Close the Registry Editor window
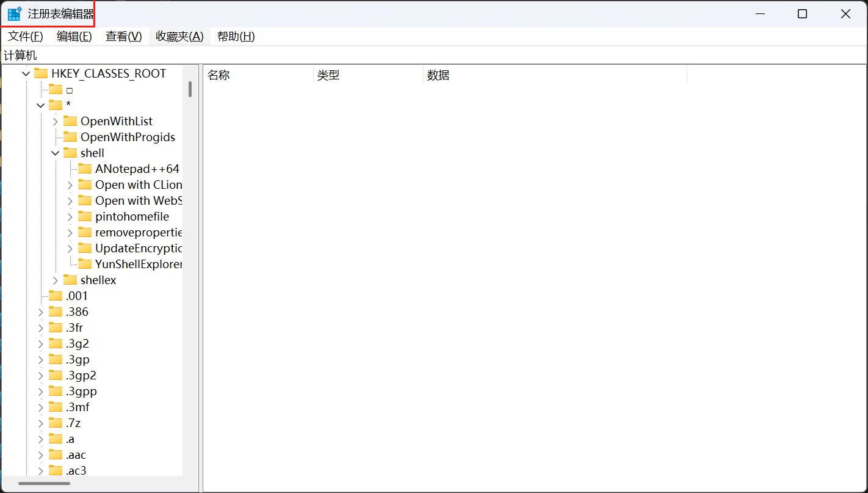Screen dimensions: 868x493 [x=845, y=13]
